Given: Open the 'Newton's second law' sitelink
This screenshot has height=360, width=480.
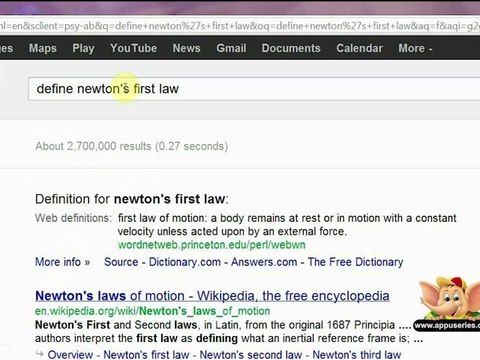Looking at the screenshot, I should (x=251, y=355).
